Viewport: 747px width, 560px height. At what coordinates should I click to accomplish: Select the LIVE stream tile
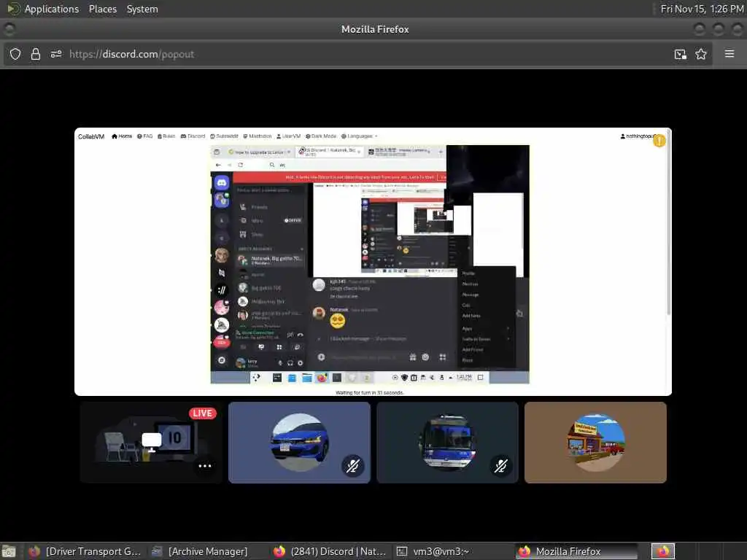[152, 443]
